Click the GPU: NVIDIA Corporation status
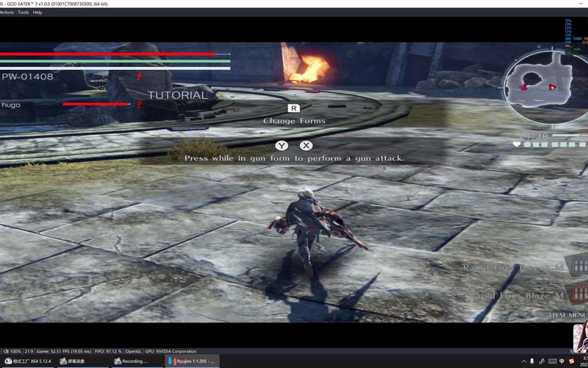 pos(171,352)
